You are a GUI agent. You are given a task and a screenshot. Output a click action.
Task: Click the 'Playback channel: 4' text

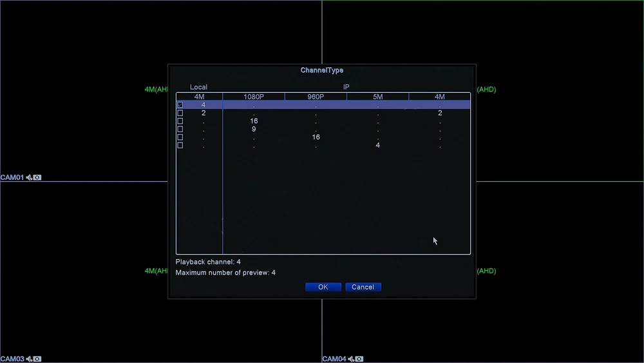pyautogui.click(x=208, y=262)
